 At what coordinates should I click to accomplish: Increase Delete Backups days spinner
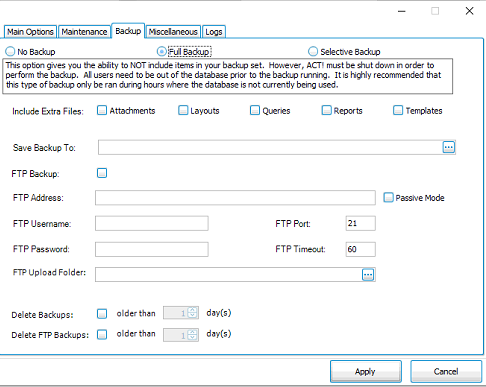[192, 310]
